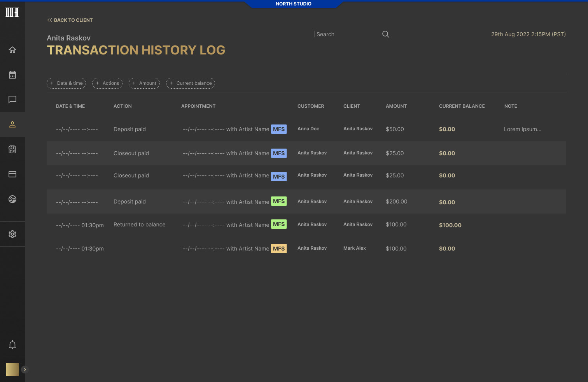The image size is (588, 382).
Task: Open the settings gear icon
Action: (x=12, y=234)
